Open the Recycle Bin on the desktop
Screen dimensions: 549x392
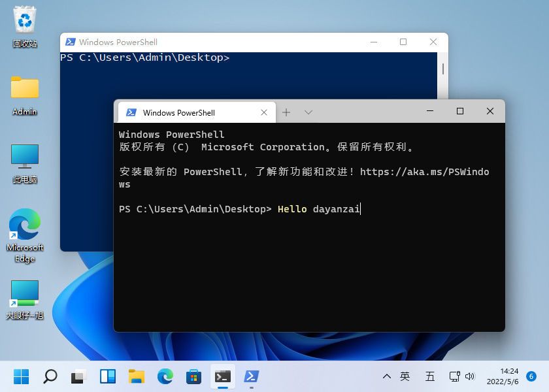pyautogui.click(x=24, y=22)
